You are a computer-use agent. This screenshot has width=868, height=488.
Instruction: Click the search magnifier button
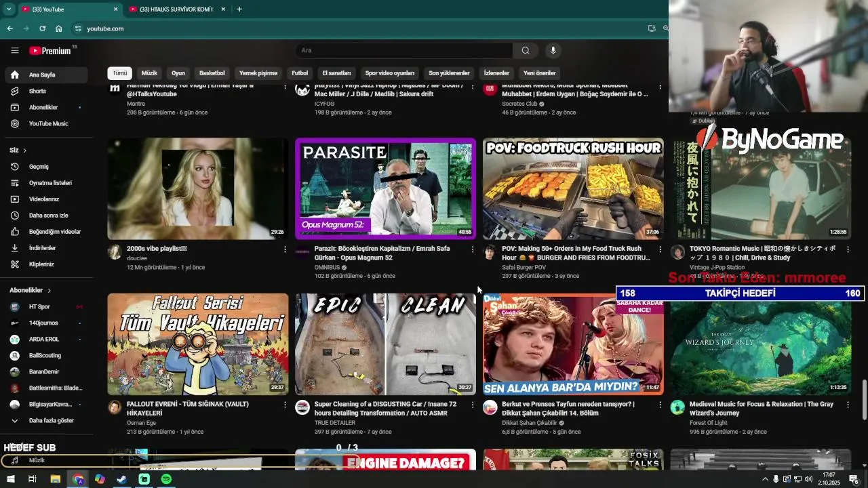click(526, 50)
